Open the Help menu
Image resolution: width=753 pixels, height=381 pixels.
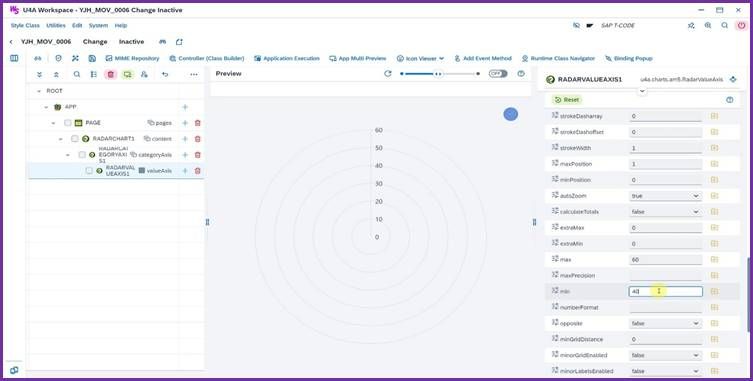point(121,25)
